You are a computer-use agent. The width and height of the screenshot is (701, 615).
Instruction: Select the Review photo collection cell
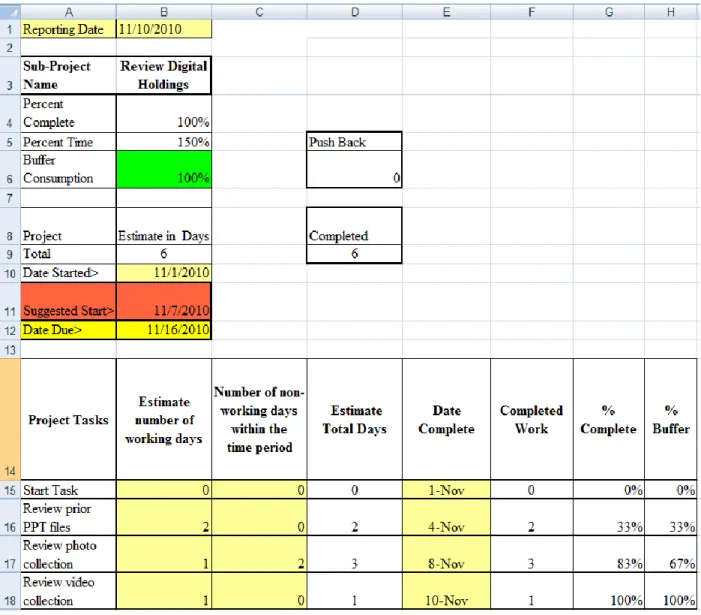[x=68, y=554]
